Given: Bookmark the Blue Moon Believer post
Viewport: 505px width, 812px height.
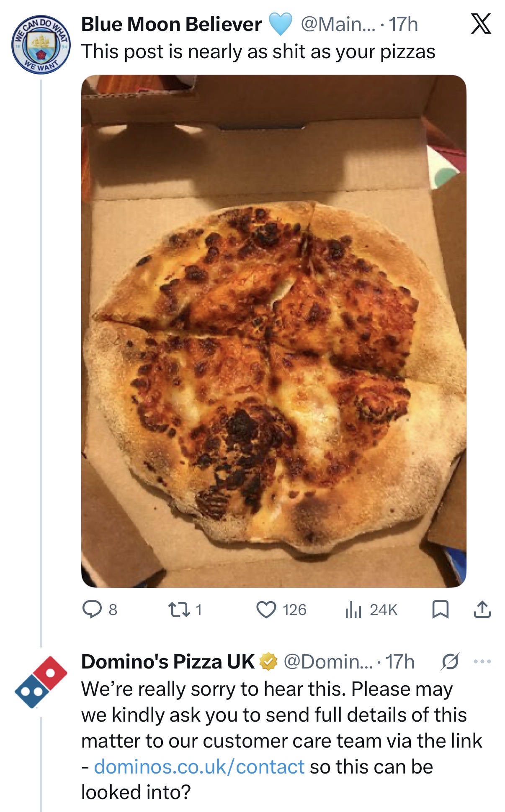Looking at the screenshot, I should pyautogui.click(x=440, y=610).
